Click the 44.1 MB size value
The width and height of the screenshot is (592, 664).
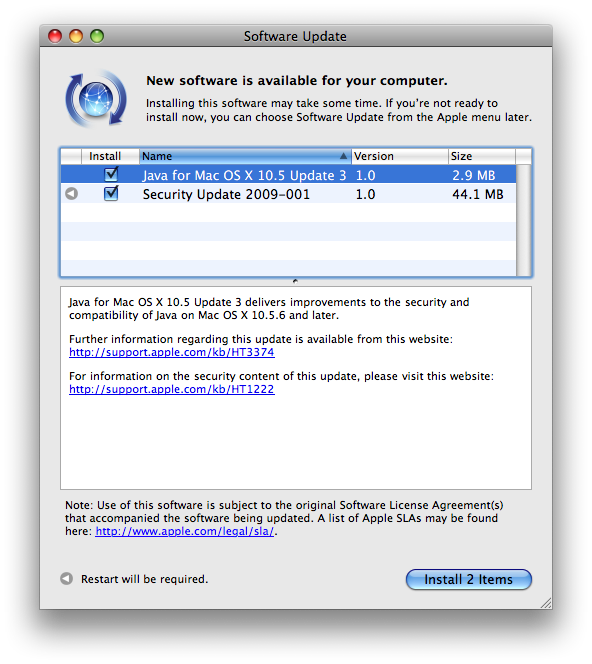click(478, 194)
